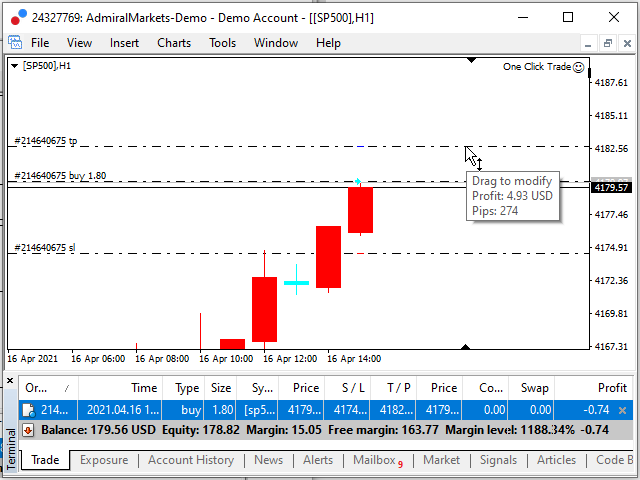Sort by the Order column header

pyautogui.click(x=48, y=388)
